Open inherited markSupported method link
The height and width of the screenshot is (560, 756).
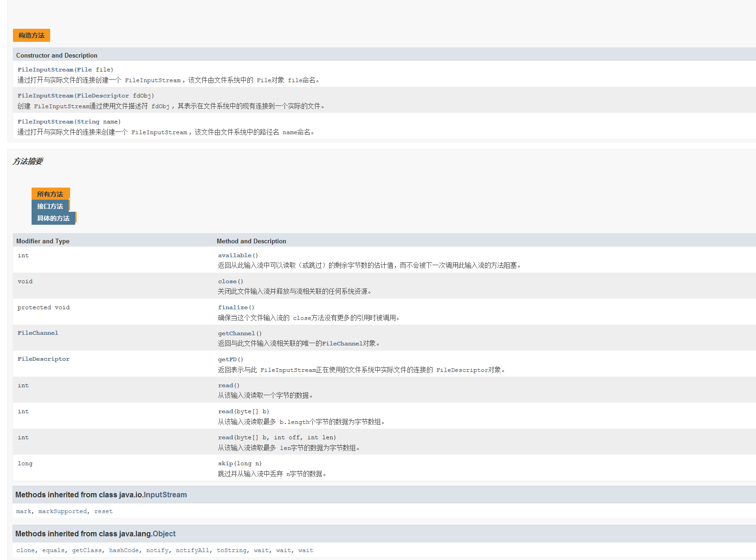pos(63,511)
